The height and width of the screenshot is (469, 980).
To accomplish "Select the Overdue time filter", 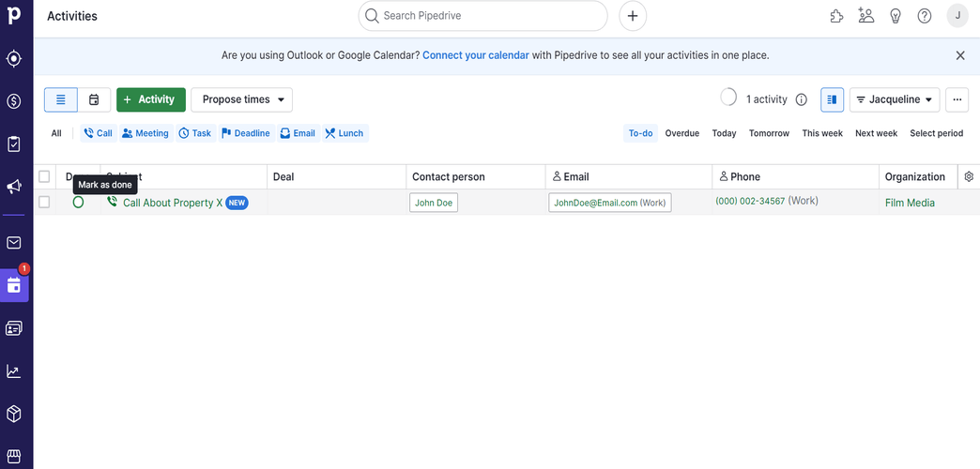I will tap(681, 133).
